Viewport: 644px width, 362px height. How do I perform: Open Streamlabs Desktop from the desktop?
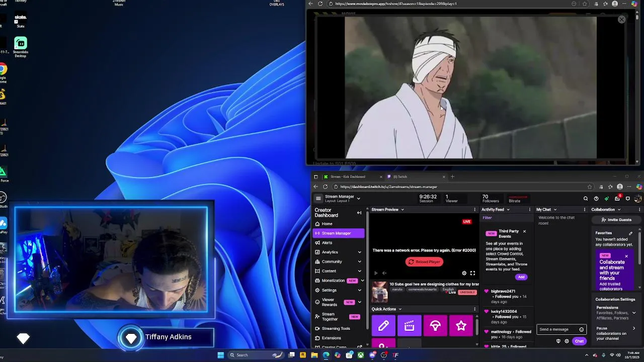point(21,48)
